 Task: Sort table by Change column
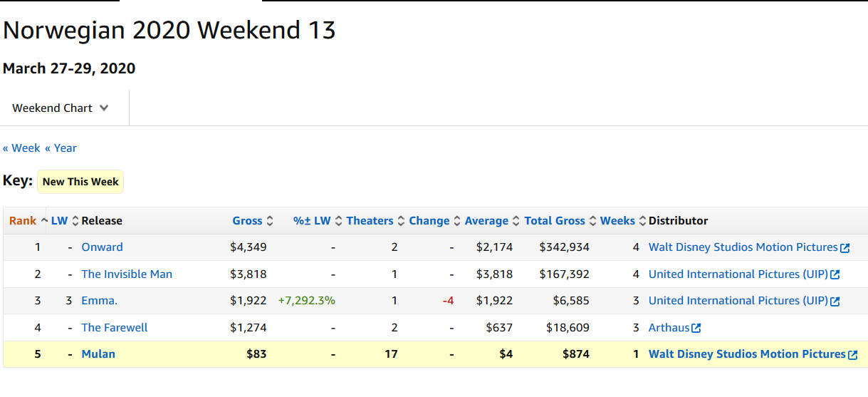click(x=434, y=221)
